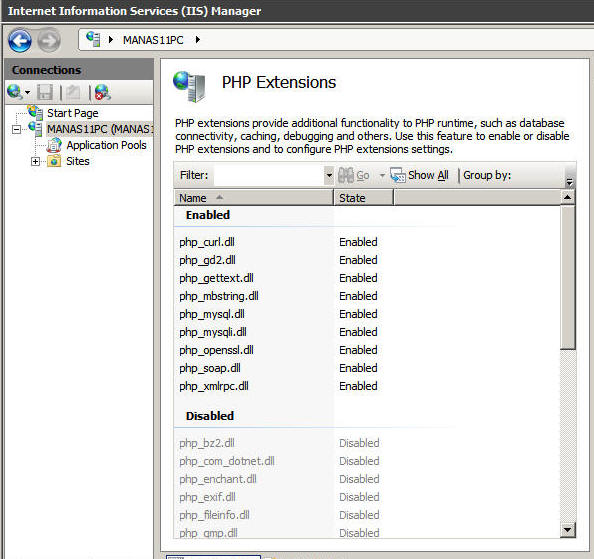
Task: Click the vertical scrollbar thumb
Action: (x=567, y=277)
